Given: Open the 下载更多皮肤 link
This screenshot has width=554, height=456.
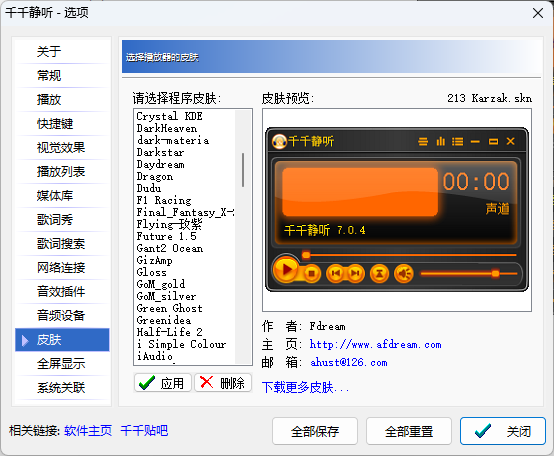Looking at the screenshot, I should [x=306, y=388].
